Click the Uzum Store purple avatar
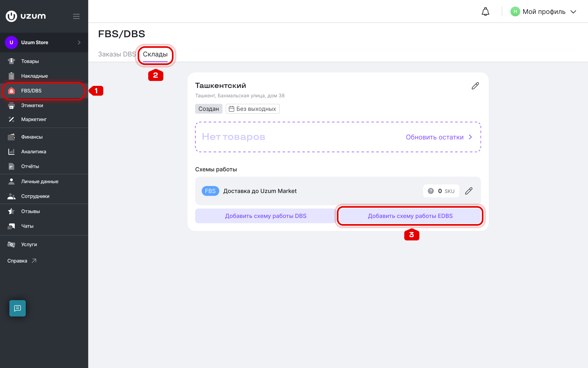The height and width of the screenshot is (368, 588). click(x=11, y=42)
